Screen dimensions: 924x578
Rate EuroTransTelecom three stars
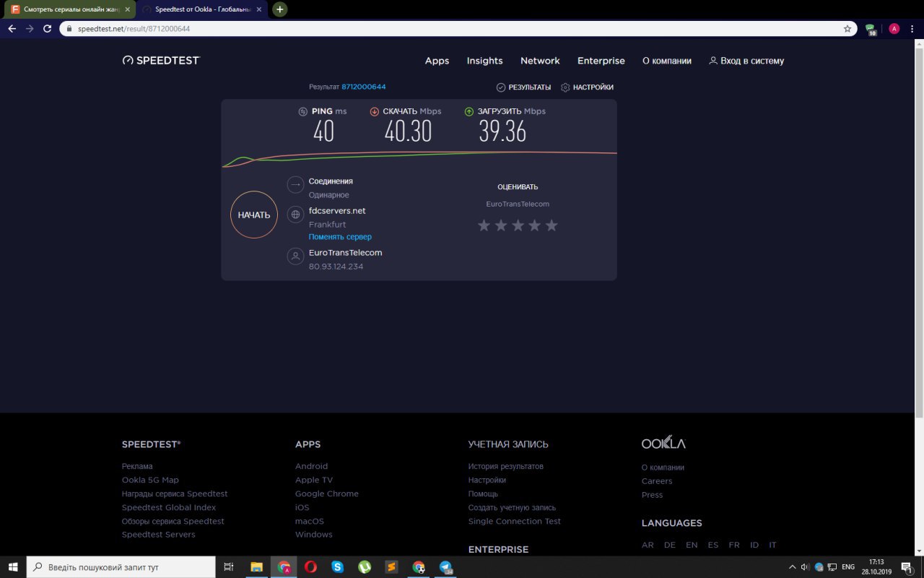click(518, 225)
